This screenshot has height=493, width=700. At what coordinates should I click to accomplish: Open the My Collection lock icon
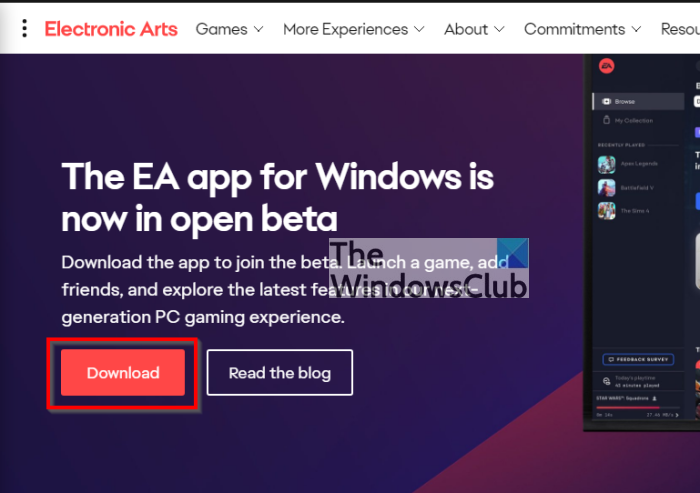606,120
